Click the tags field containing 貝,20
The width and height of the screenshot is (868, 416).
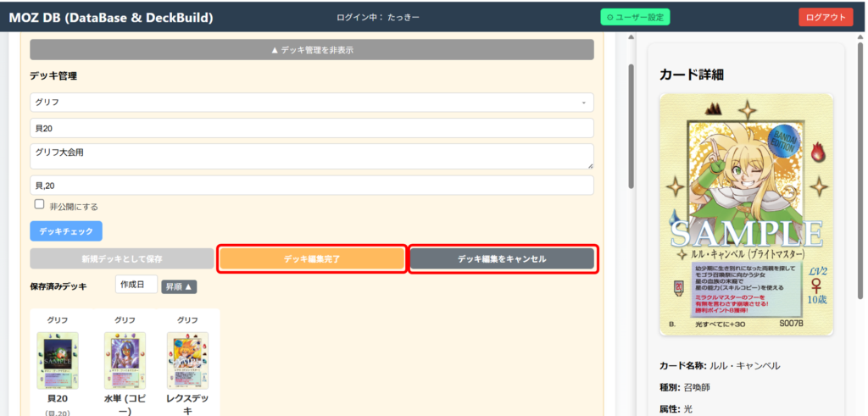pyautogui.click(x=311, y=185)
